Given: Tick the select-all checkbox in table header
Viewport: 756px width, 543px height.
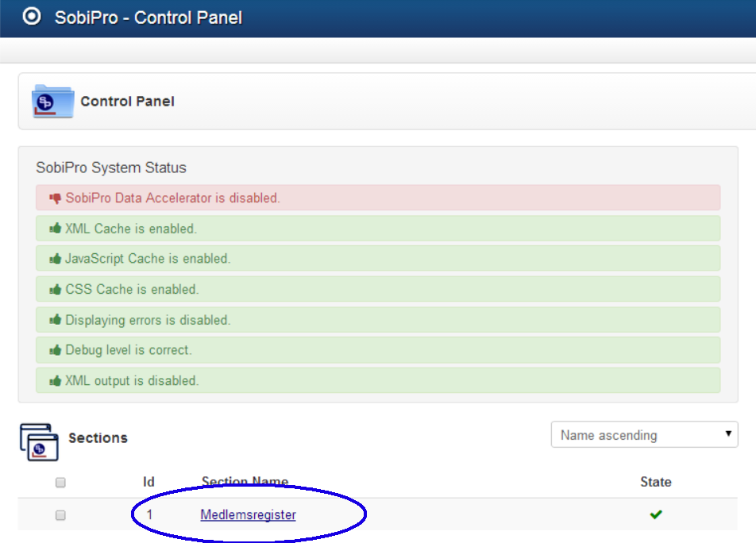Looking at the screenshot, I should point(60,483).
